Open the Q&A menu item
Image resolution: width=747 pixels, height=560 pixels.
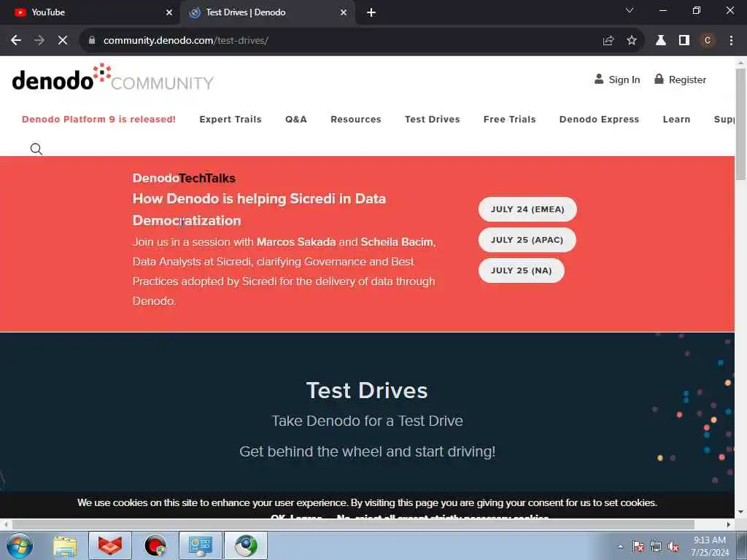[x=296, y=119]
